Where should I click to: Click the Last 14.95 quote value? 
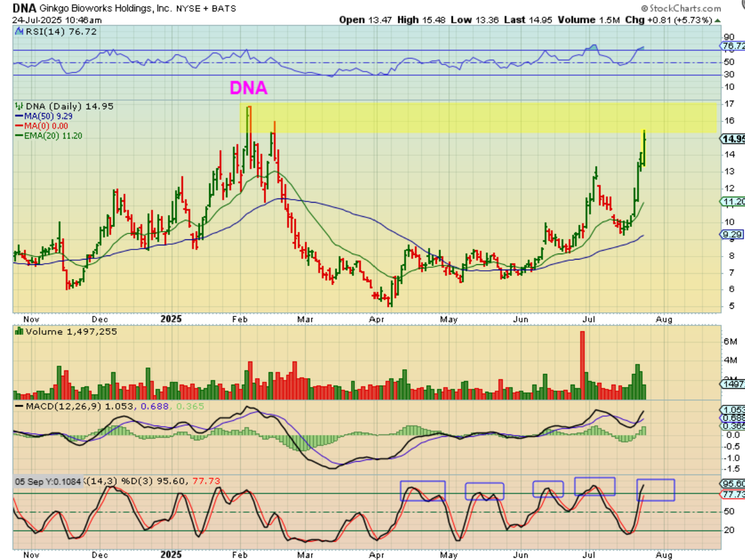pos(523,20)
